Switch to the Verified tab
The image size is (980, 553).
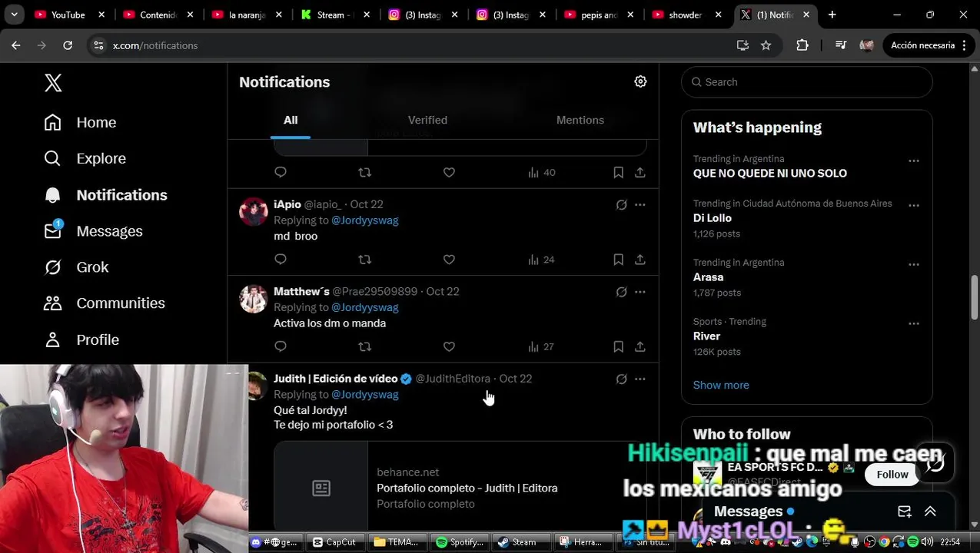click(427, 120)
